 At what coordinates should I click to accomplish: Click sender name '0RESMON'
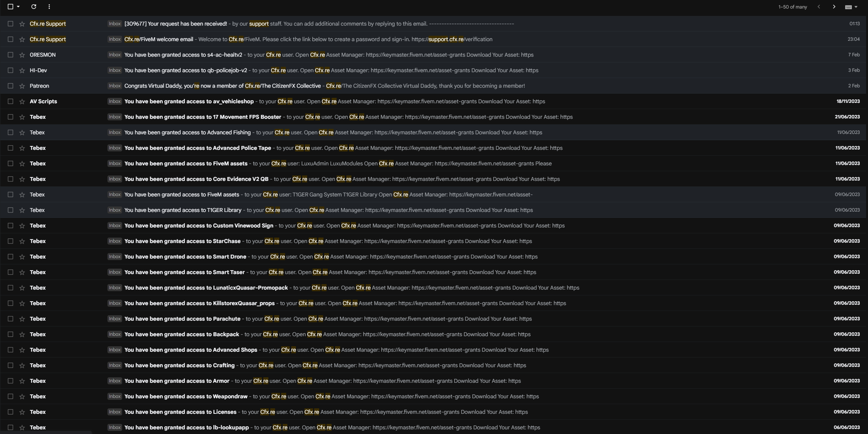tap(43, 55)
